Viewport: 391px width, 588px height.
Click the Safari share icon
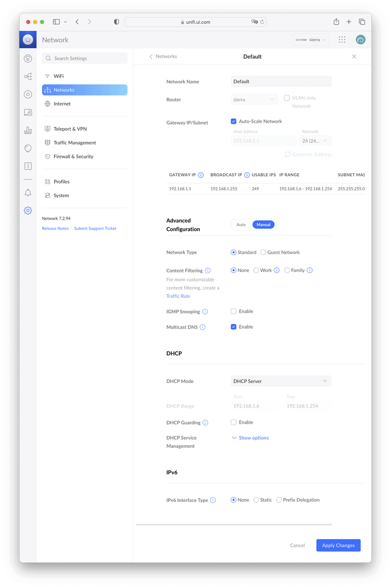336,22
